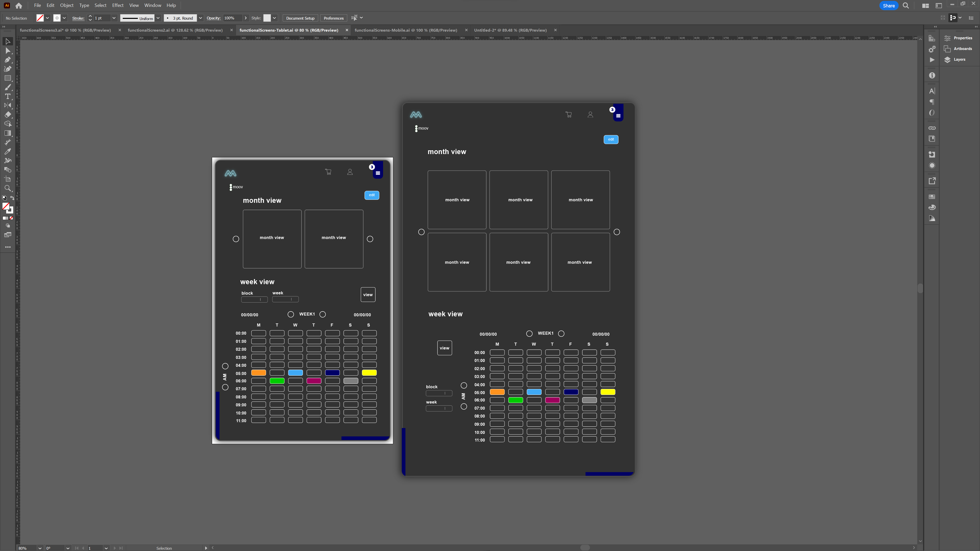Click the fill swatch in control bar
The width and height of the screenshot is (980, 551).
point(40,18)
